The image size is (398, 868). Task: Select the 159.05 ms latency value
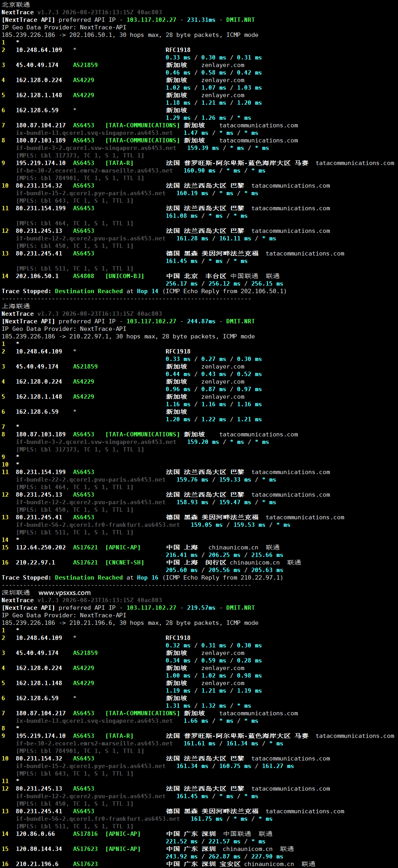207,525
